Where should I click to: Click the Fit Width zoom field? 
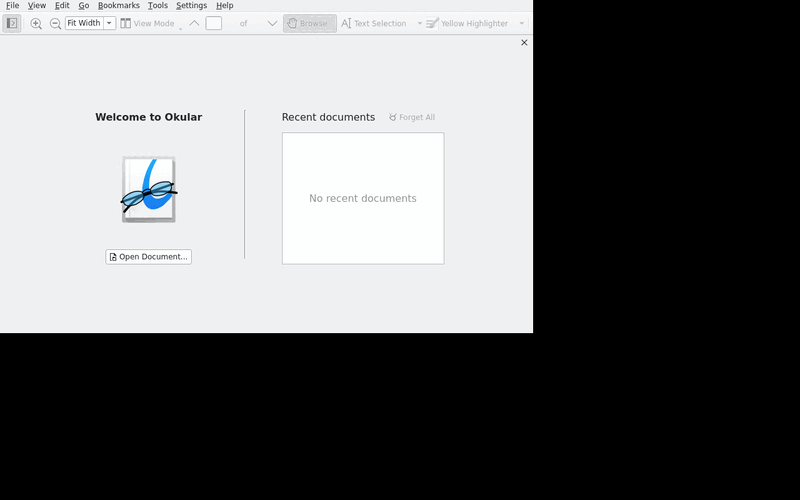click(84, 23)
